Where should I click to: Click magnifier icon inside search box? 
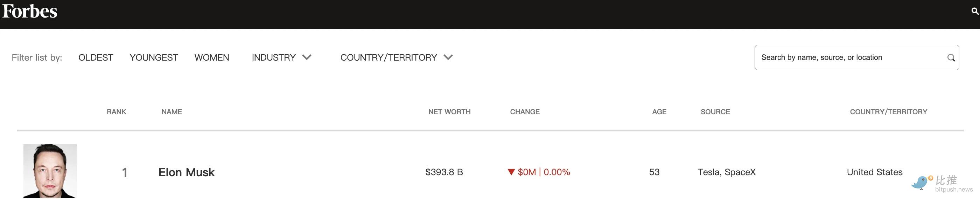coord(951,58)
